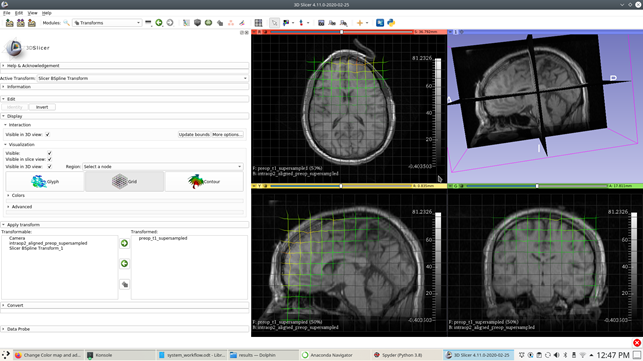
Task: Click the More options... button
Action: (227, 135)
